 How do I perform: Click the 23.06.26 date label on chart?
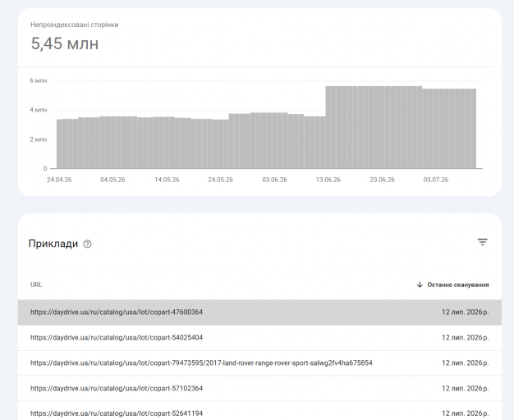pyautogui.click(x=383, y=180)
